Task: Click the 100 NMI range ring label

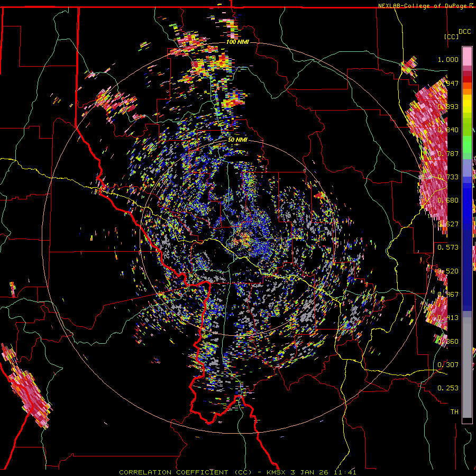Action: click(237, 42)
